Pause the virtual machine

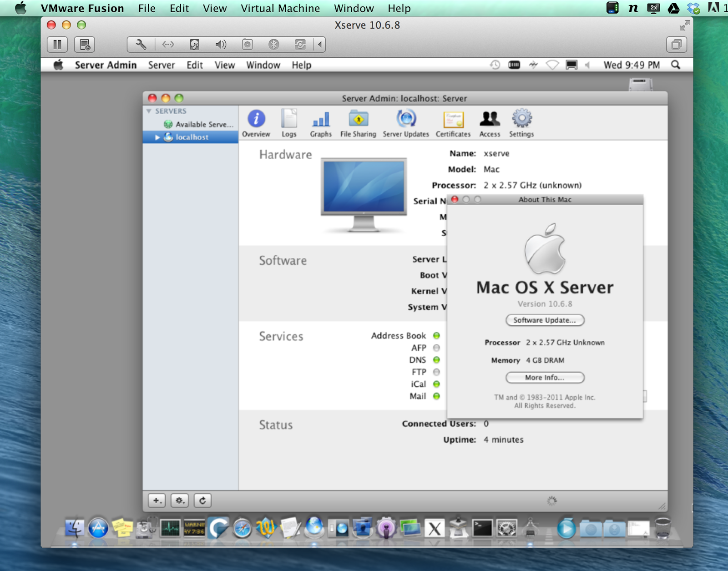point(57,44)
